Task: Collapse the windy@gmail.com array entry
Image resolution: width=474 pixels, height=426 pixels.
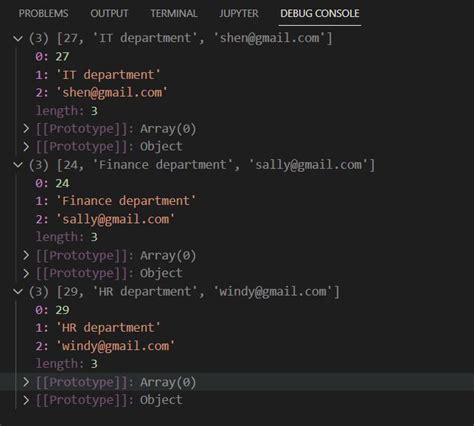Action: click(18, 292)
